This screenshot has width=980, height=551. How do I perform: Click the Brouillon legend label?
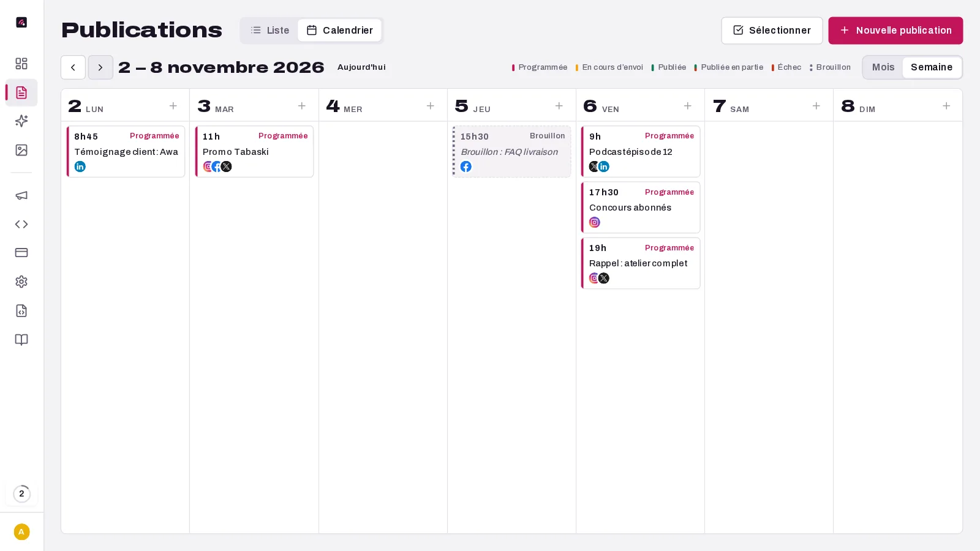(833, 67)
